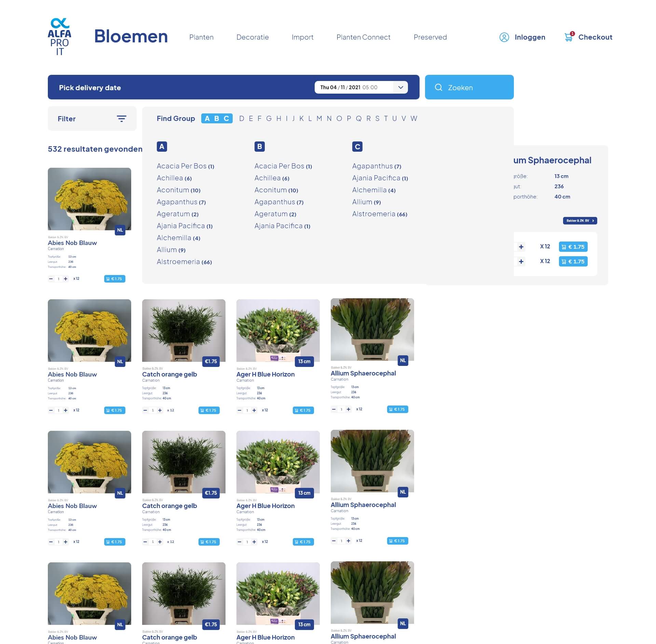Open Agapanthus (7) under column C
This screenshot has height=644, width=656.
377,166
